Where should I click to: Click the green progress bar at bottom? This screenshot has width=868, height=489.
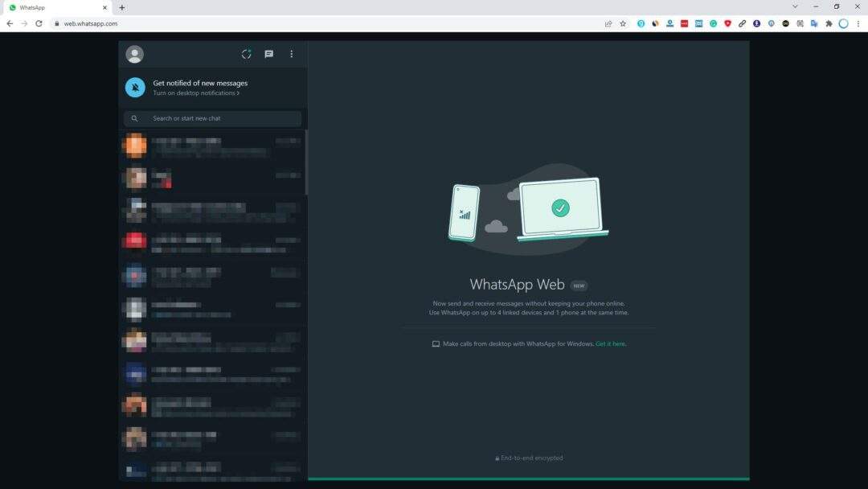(x=527, y=478)
